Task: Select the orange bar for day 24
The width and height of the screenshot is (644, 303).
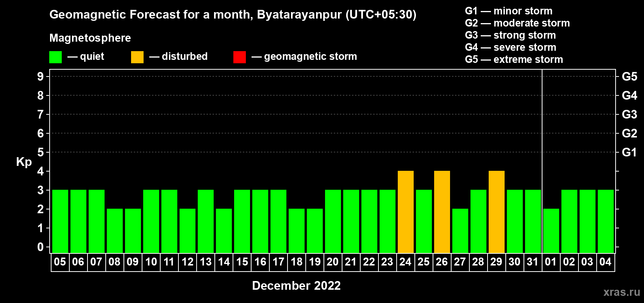Action: tap(405, 212)
